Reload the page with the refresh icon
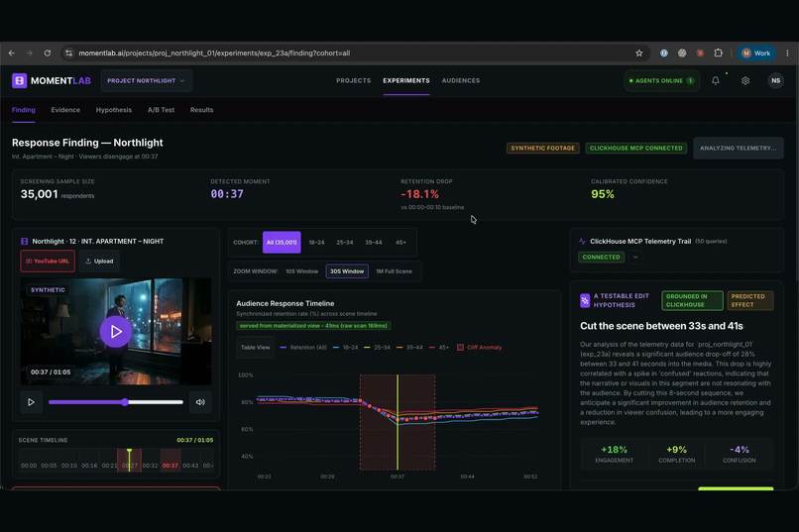This screenshot has height=532, width=799. pos(47,53)
